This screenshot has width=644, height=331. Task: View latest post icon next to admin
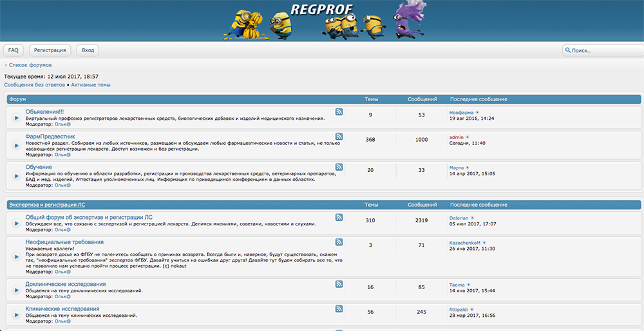pos(468,137)
